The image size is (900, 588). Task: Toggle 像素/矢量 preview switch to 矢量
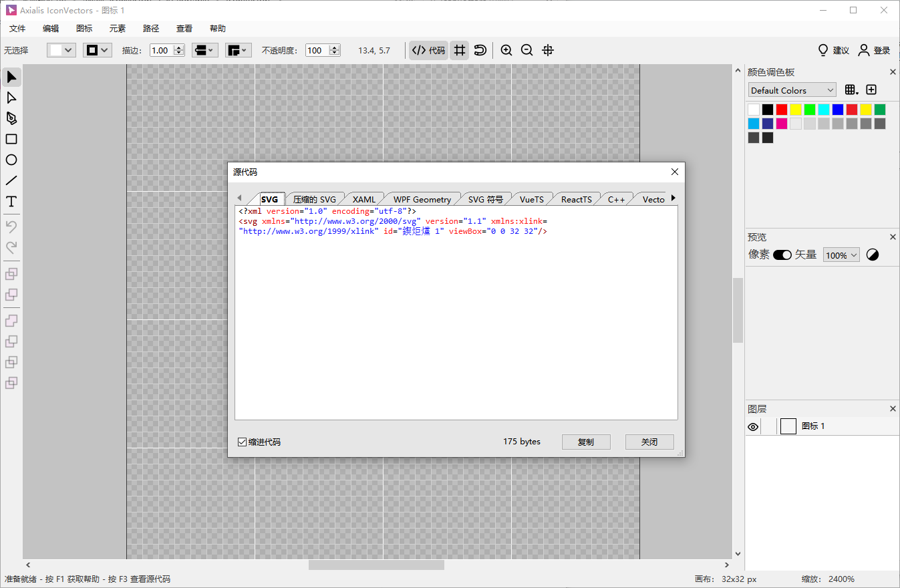[780, 255]
